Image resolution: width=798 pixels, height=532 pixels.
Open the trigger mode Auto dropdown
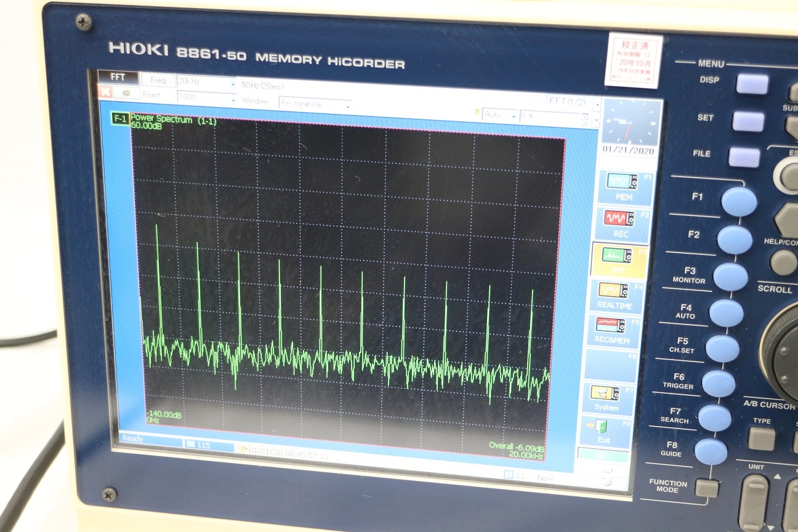click(501, 115)
